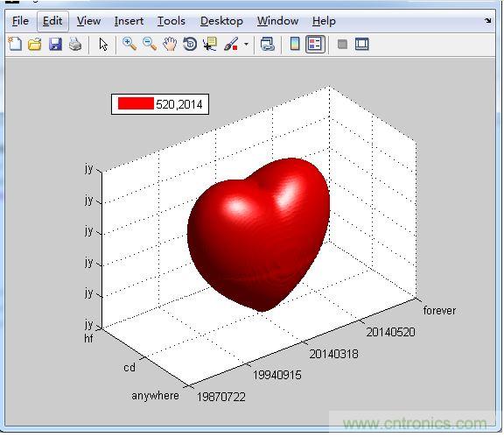
Task: Toggle the Edit Plot arrow tool
Action: (103, 45)
